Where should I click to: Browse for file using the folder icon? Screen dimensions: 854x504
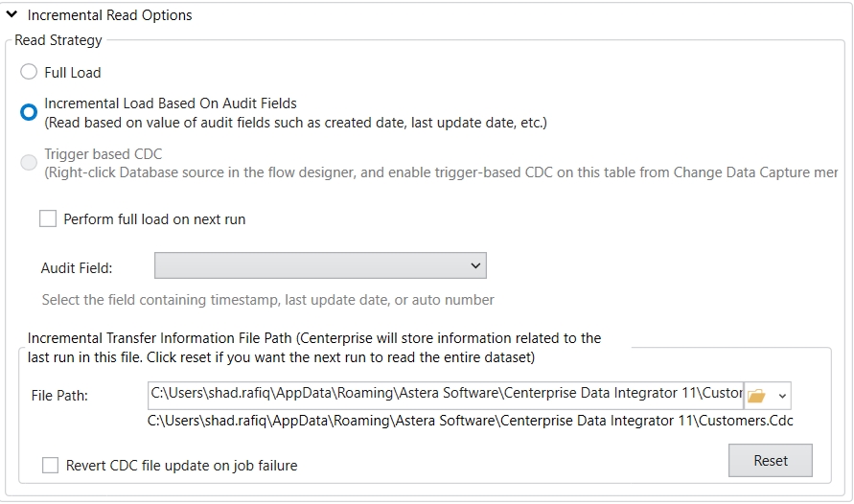[x=757, y=395]
